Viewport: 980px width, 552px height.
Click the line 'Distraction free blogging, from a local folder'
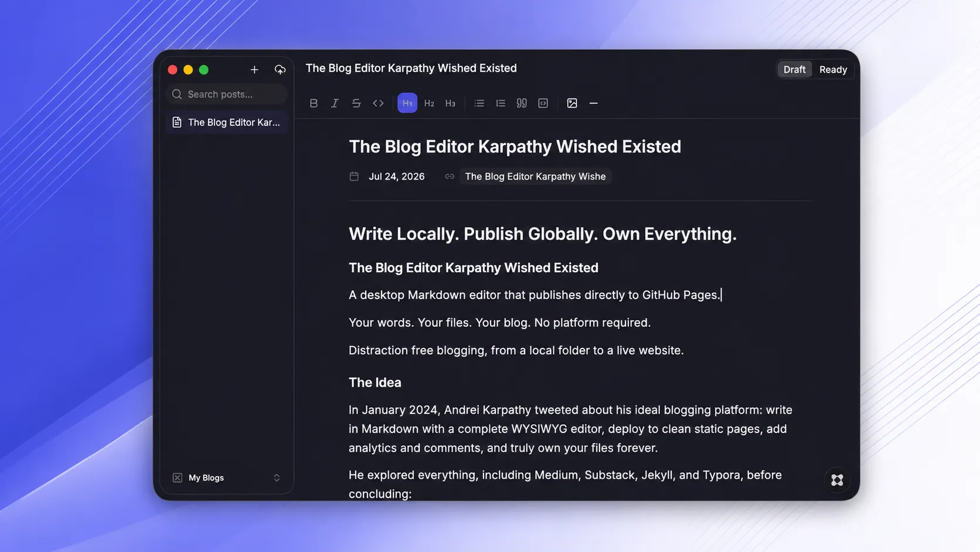click(x=516, y=350)
